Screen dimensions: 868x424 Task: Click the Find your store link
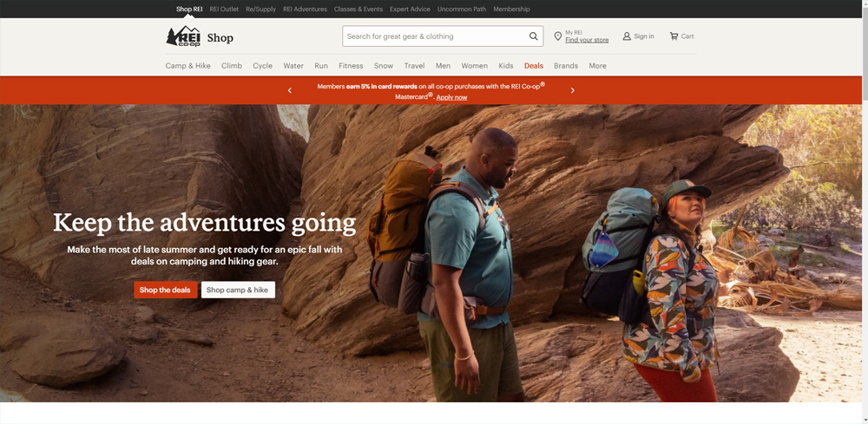587,40
